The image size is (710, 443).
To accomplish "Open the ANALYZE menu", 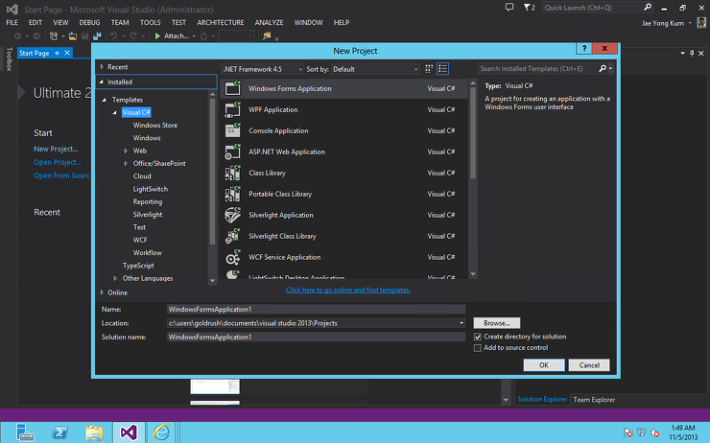I will [269, 22].
